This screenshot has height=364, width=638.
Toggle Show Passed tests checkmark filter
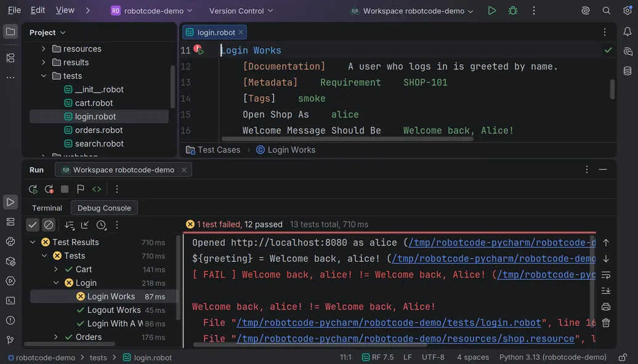point(33,225)
